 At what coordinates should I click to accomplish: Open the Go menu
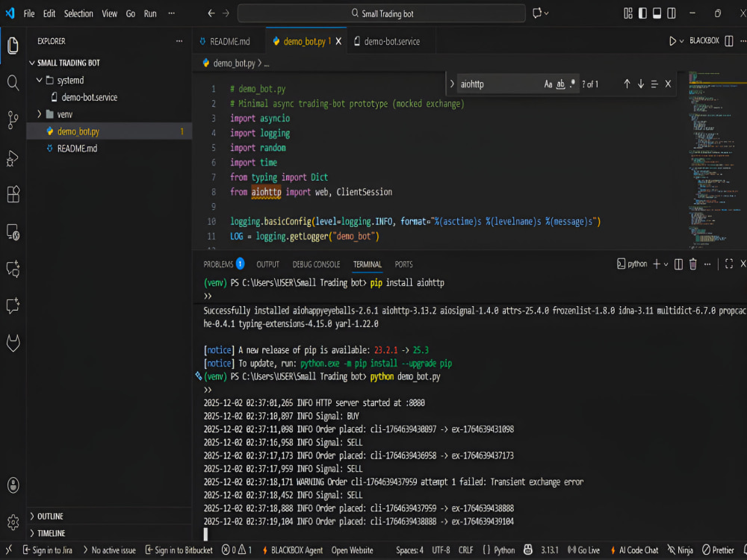(x=131, y=13)
